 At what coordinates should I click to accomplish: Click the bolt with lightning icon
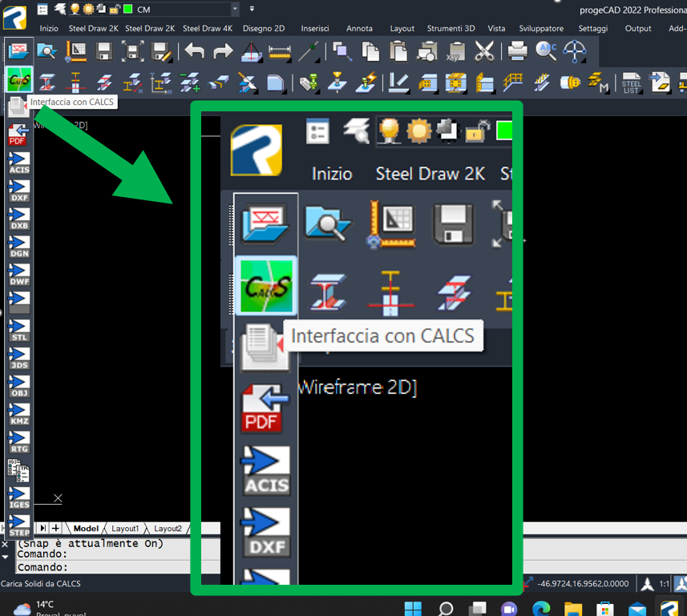coord(366,82)
